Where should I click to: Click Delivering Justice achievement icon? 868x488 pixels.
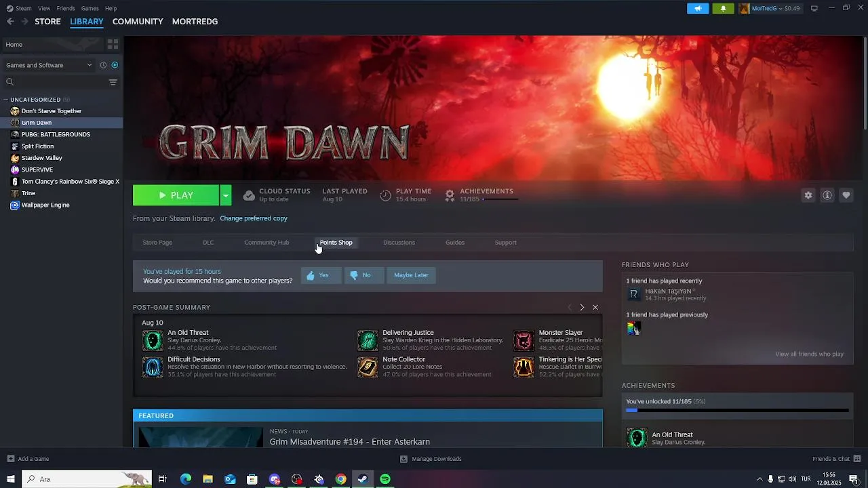click(368, 340)
